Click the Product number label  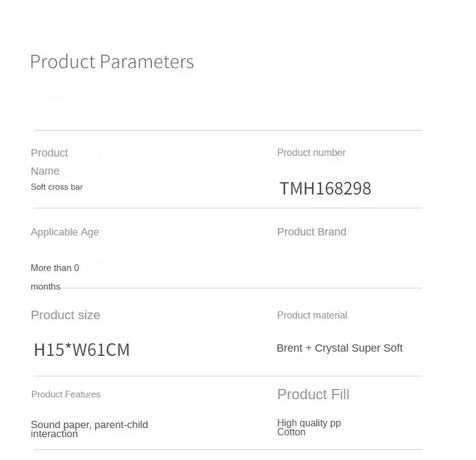pos(311,153)
